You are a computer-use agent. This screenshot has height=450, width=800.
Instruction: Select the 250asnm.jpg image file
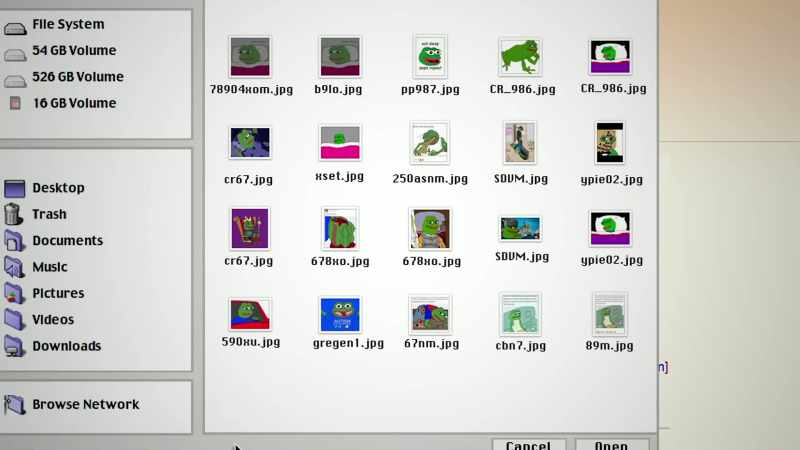pyautogui.click(x=430, y=143)
